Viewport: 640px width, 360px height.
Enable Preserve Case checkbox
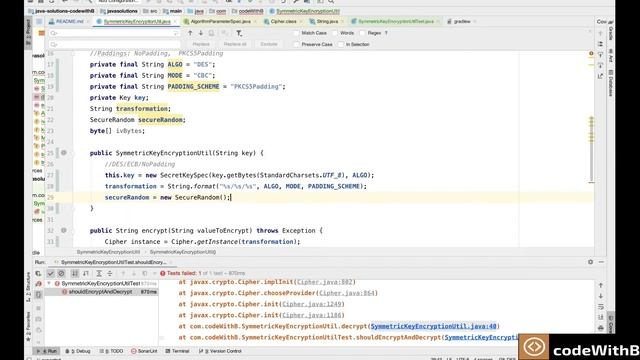coord(296,44)
